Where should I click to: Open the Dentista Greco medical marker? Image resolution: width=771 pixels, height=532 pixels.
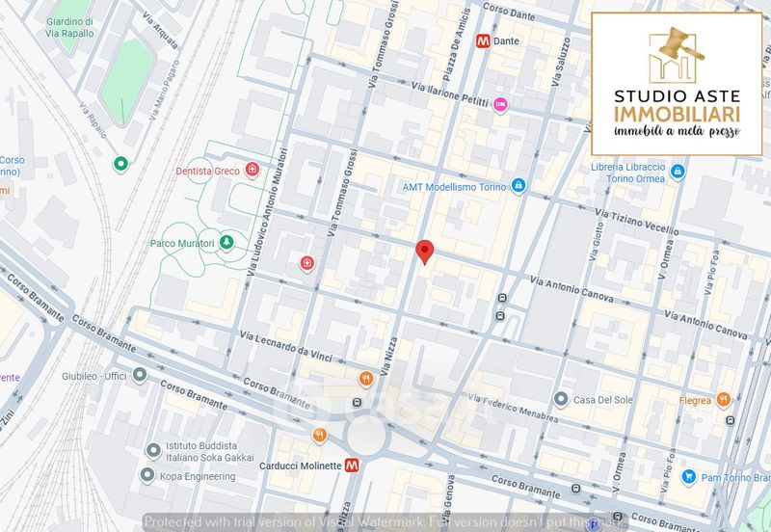(x=253, y=171)
